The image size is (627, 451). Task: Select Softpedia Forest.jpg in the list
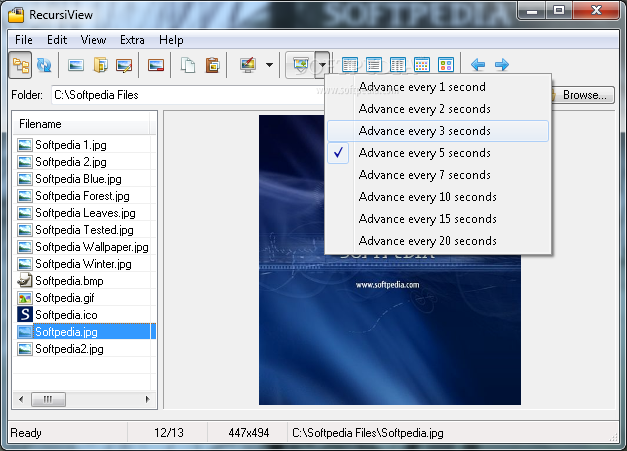coord(82,196)
